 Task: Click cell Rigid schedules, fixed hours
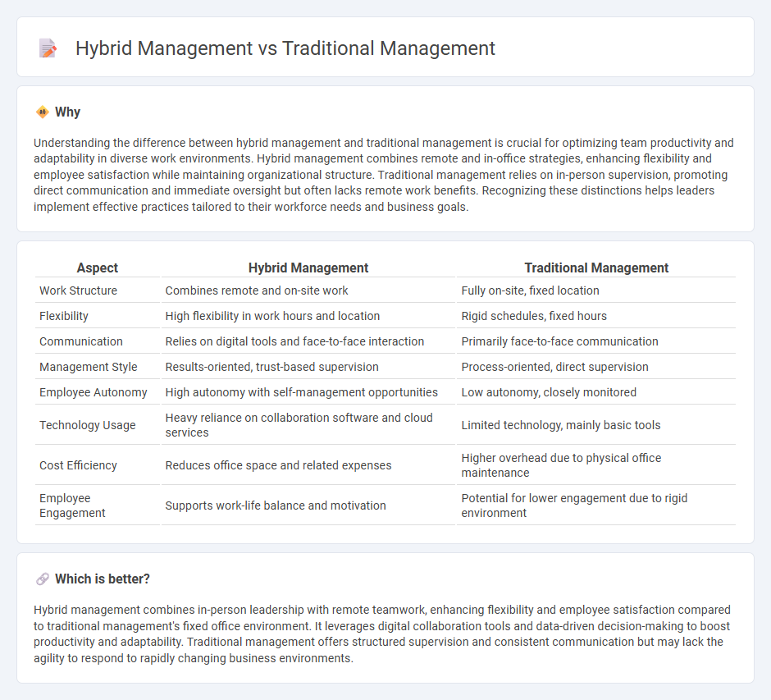tap(596, 316)
